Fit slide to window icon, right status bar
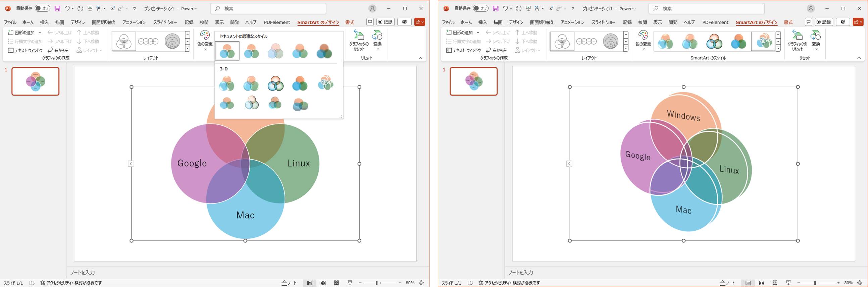Screen dimensions: 868x287 (860, 283)
